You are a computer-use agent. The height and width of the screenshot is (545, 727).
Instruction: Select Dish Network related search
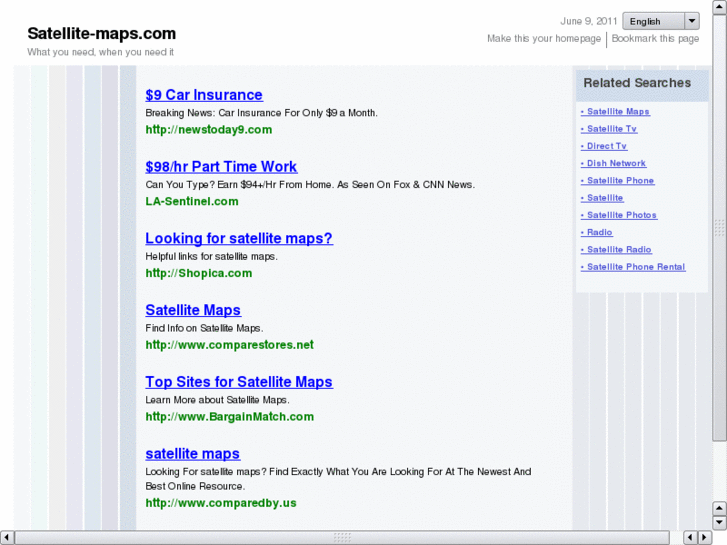point(613,163)
